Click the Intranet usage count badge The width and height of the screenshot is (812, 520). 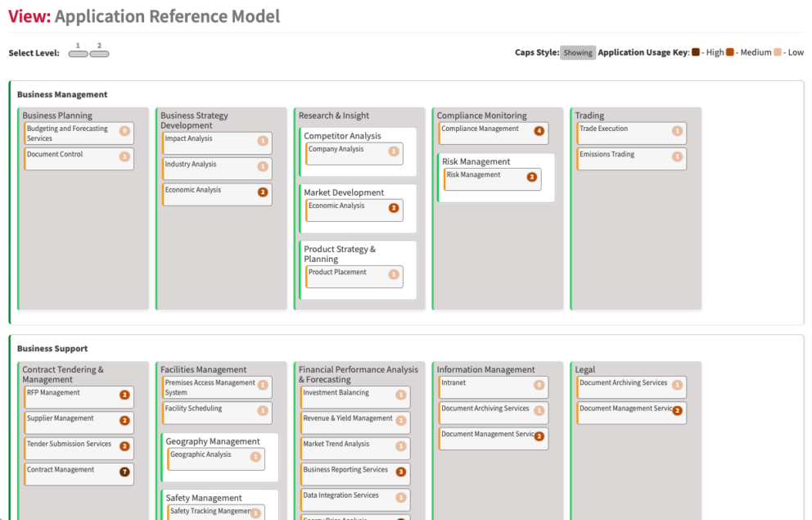click(539, 385)
